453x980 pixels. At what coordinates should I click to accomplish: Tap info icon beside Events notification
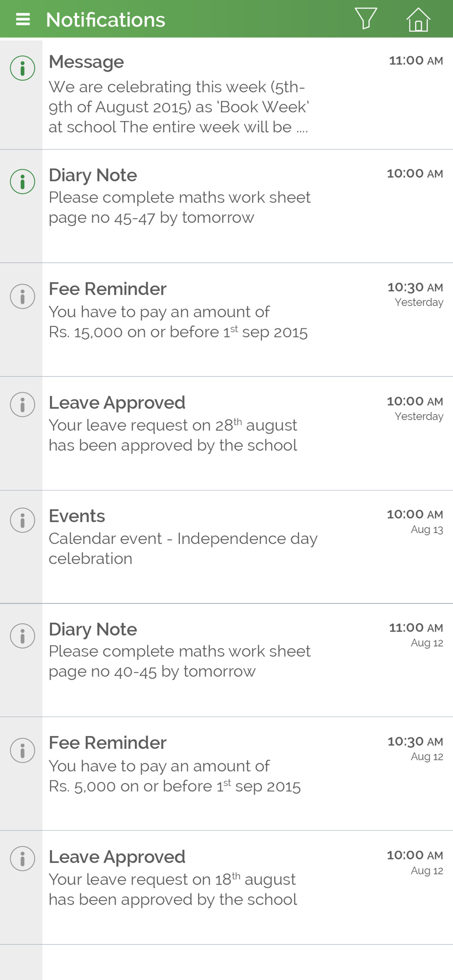[23, 520]
